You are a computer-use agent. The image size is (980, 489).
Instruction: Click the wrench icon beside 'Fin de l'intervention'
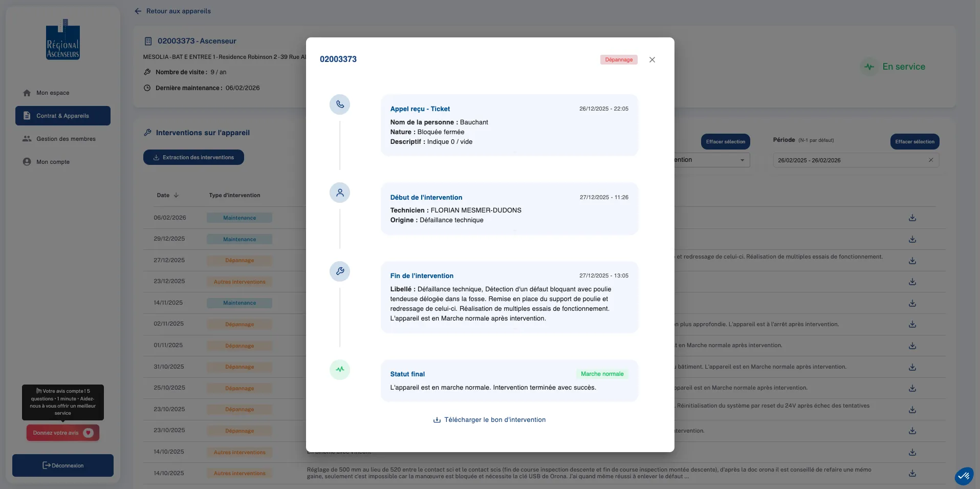pos(340,271)
